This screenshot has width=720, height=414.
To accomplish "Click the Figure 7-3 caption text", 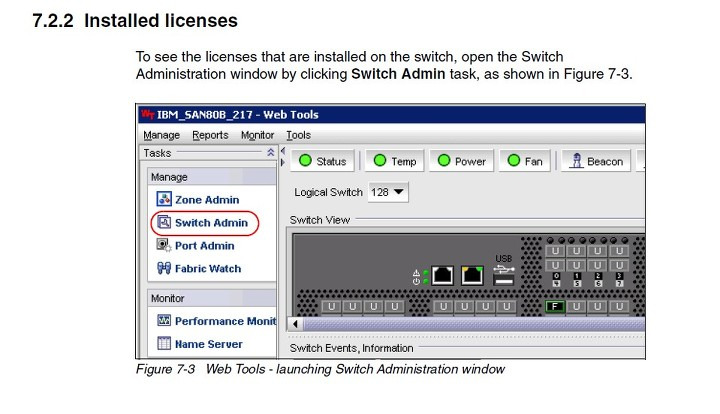I will pyautogui.click(x=320, y=369).
